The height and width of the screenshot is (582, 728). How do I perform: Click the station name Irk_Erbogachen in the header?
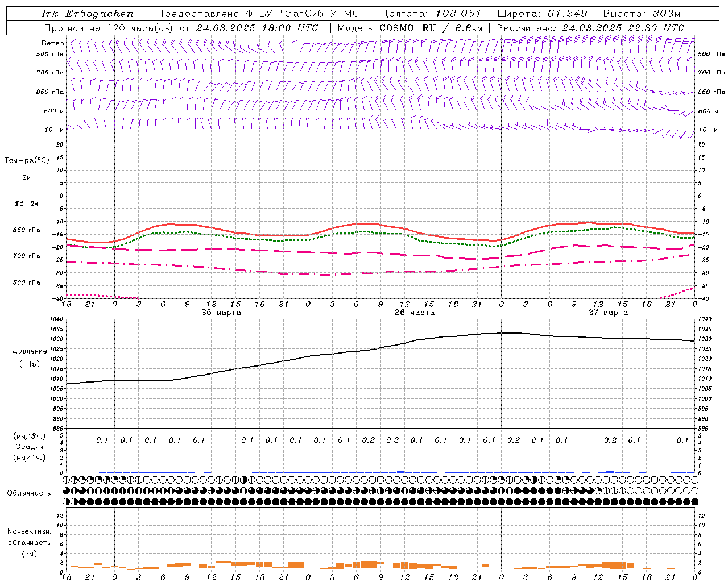tap(88, 14)
